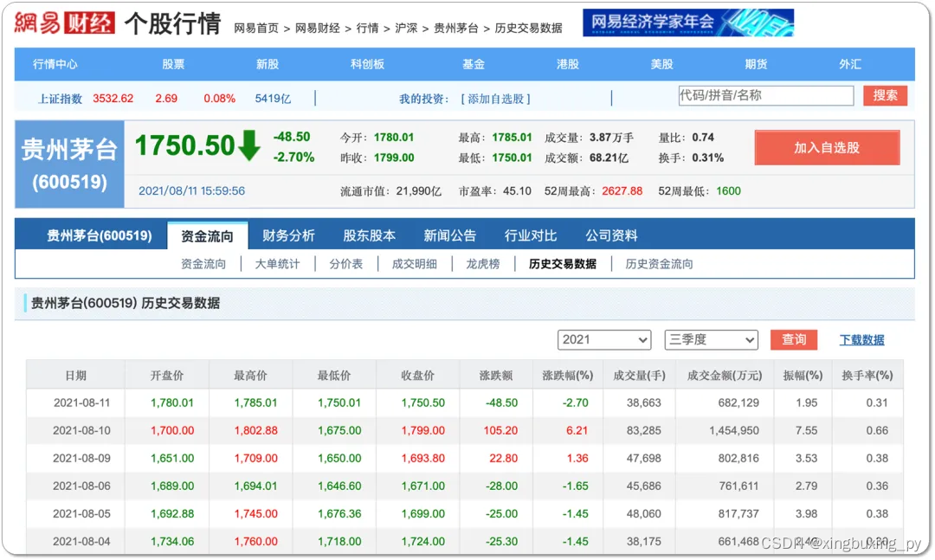Click the 1750.50 current price figure
The image size is (935, 560).
[x=185, y=146]
